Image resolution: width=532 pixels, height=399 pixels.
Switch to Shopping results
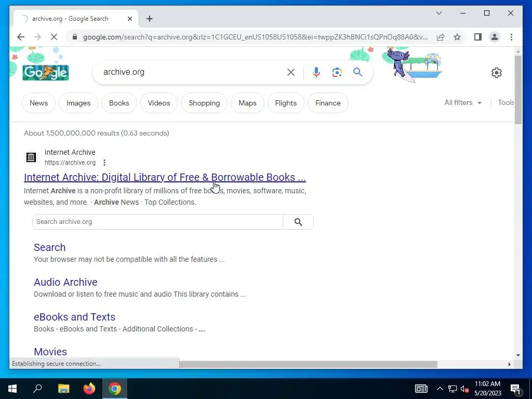204,103
